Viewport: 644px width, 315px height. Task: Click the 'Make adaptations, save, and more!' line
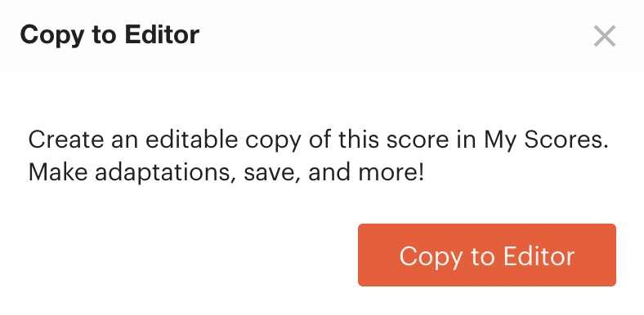226,173
